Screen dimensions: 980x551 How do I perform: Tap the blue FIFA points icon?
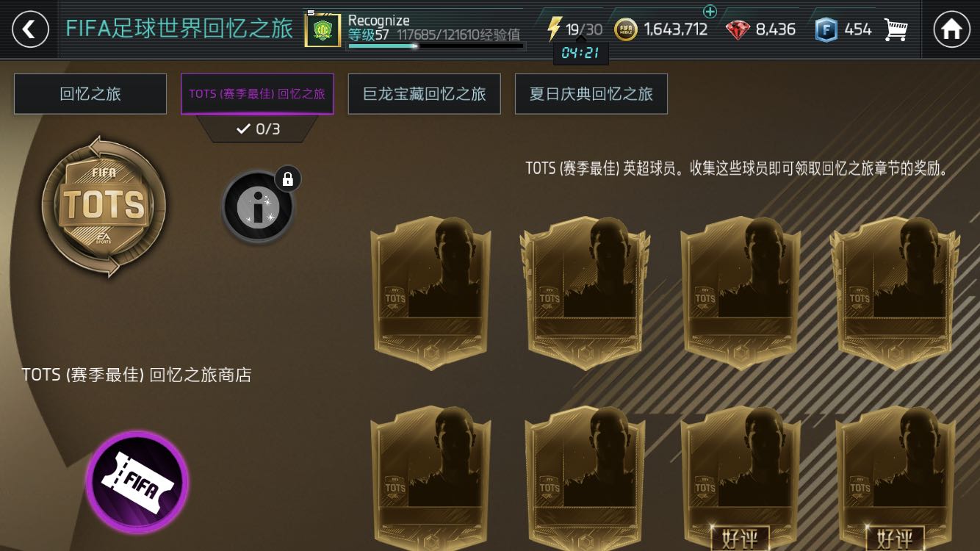[x=826, y=30]
